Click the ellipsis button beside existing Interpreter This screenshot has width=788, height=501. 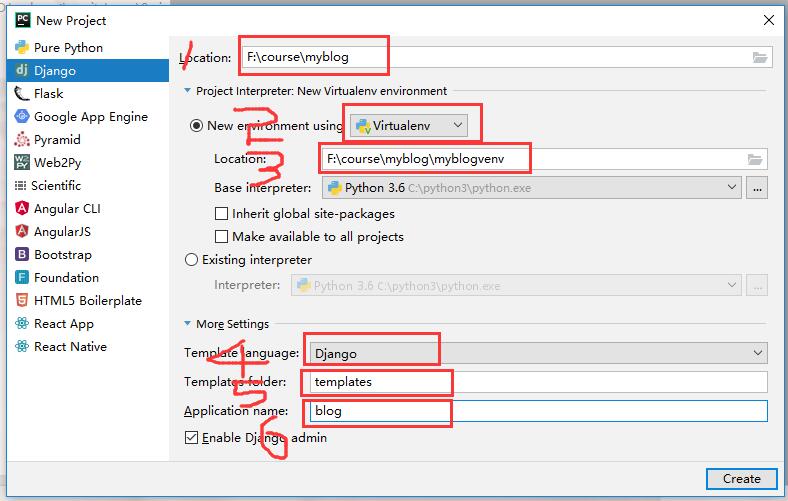(757, 285)
